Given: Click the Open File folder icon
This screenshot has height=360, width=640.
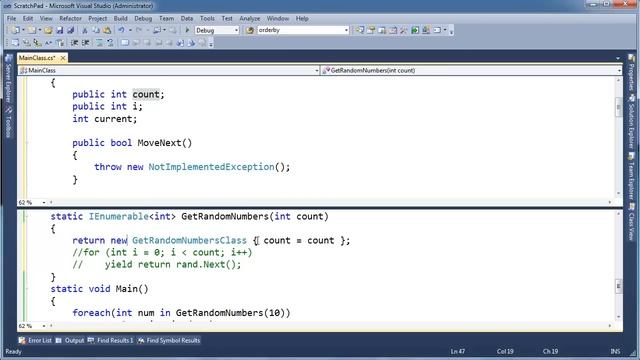Looking at the screenshot, I should tap(48, 30).
